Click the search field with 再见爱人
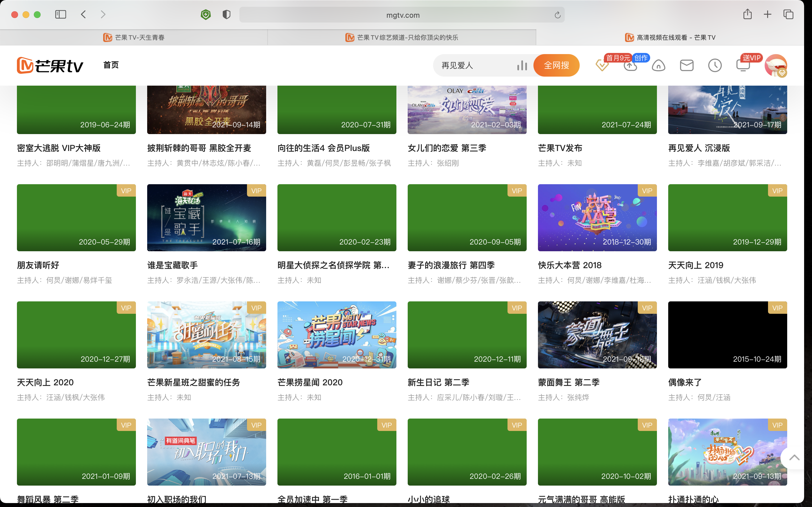 coord(476,65)
